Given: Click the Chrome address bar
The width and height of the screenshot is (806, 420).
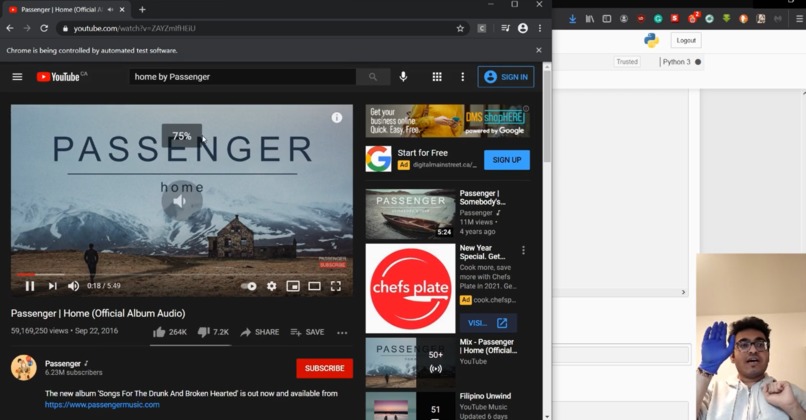Looking at the screenshot, I should pyautogui.click(x=262, y=28).
